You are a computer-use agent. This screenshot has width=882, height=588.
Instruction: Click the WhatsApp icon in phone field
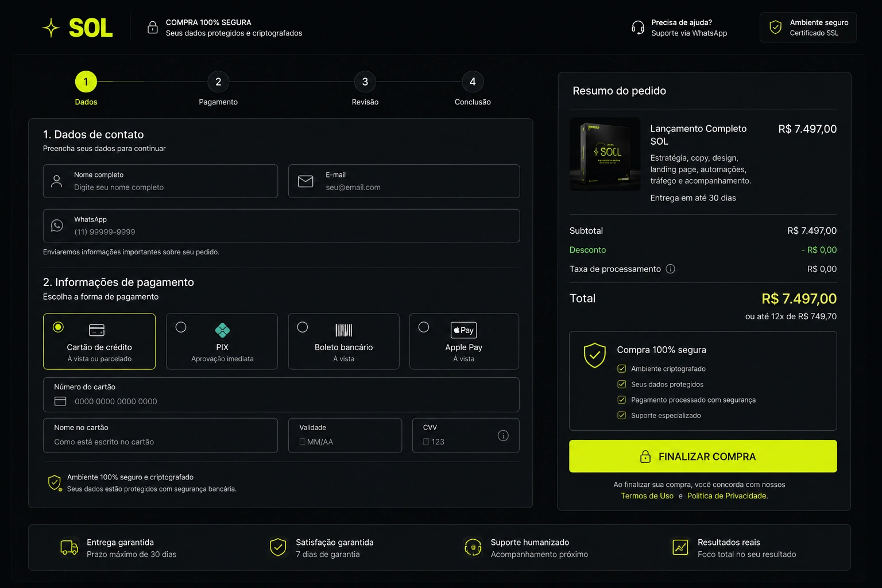click(57, 226)
